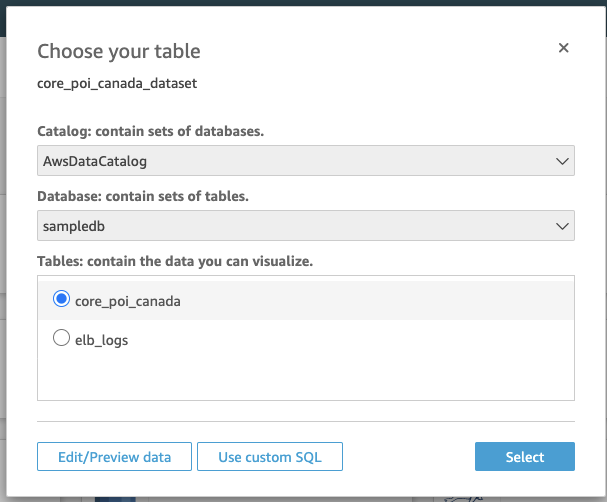Click the highlighted core_poi_canada row background
This screenshot has height=502, width=607.
point(380,300)
